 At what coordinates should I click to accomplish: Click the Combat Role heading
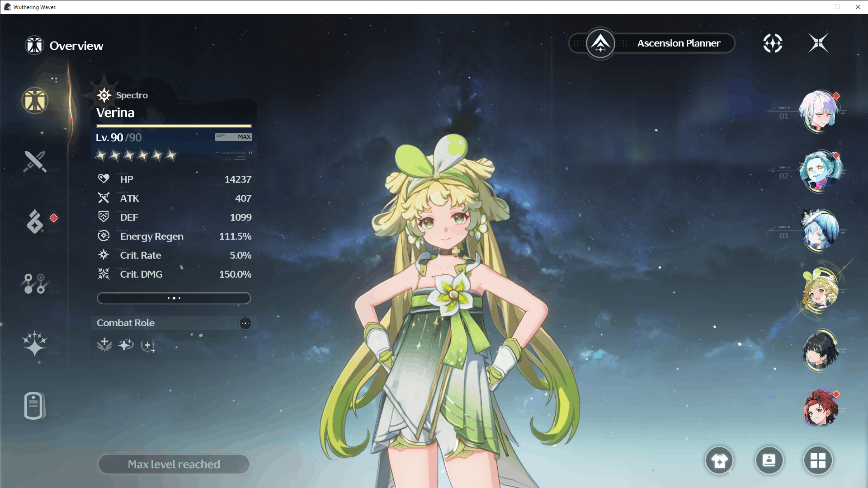coord(126,323)
